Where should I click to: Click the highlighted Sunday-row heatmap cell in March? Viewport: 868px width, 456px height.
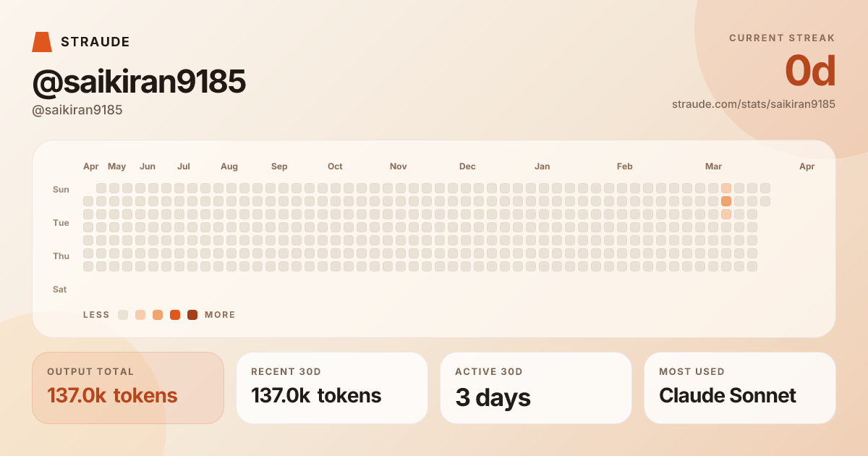click(x=726, y=188)
